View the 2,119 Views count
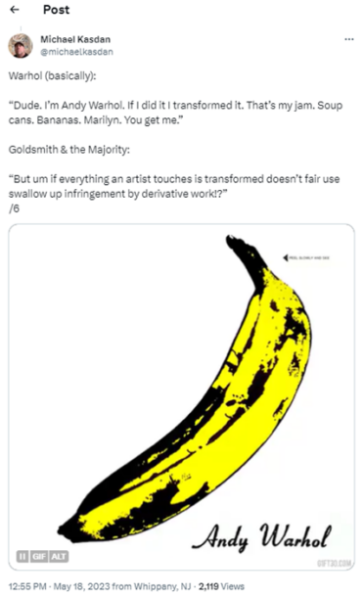 click(x=221, y=586)
